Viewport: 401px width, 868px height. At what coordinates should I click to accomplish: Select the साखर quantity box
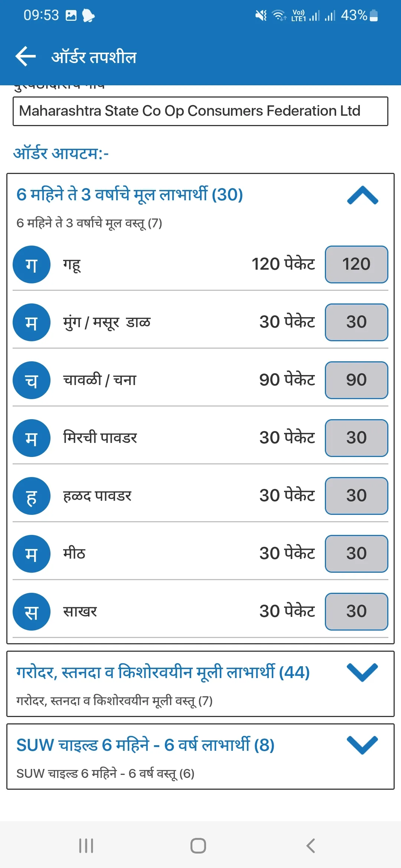[x=356, y=612]
